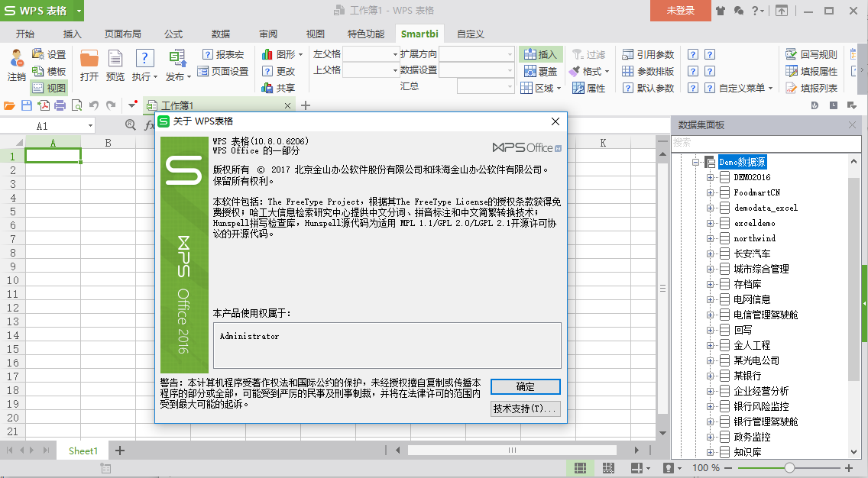Click the zoom in plus button
868x478 pixels.
[849, 468]
